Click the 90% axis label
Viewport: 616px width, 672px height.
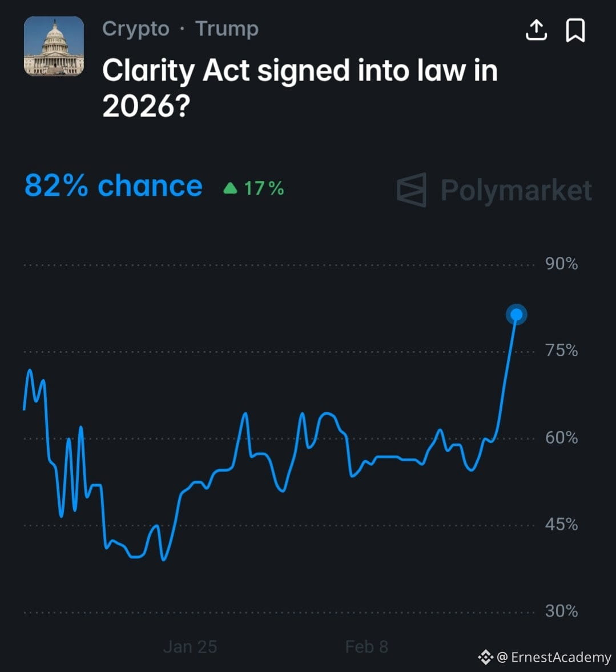[x=561, y=264]
